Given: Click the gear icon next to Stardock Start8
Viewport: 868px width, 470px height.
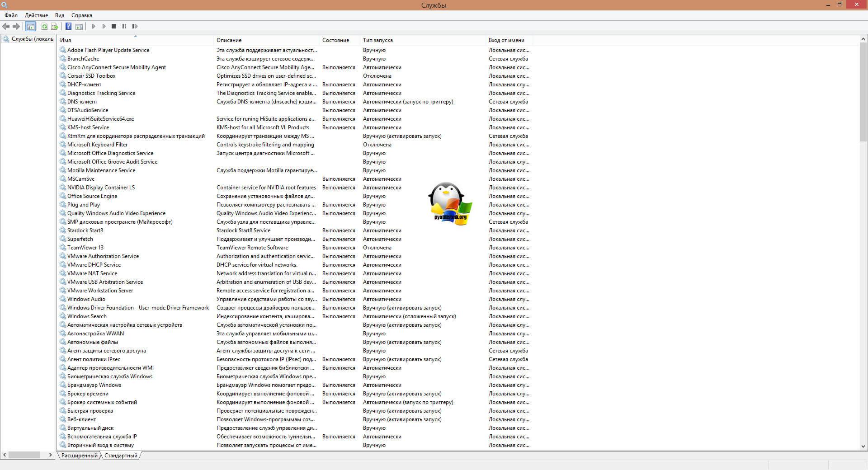Looking at the screenshot, I should coord(63,230).
